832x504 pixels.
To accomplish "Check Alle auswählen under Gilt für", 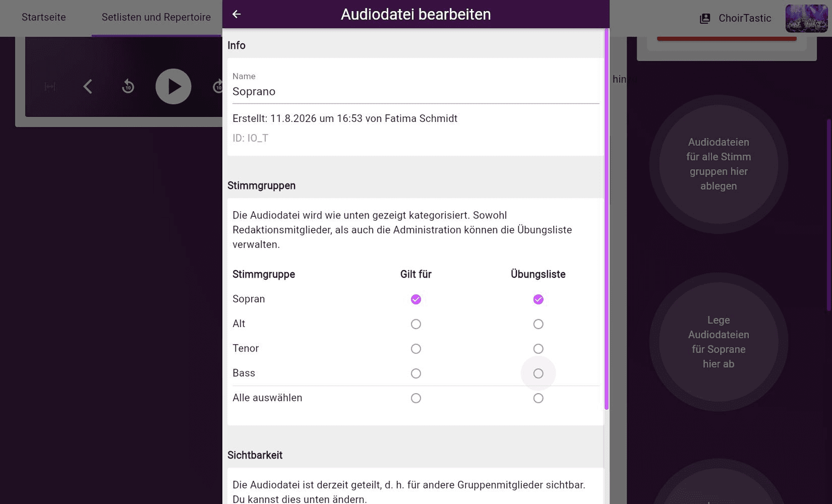I will coord(416,398).
